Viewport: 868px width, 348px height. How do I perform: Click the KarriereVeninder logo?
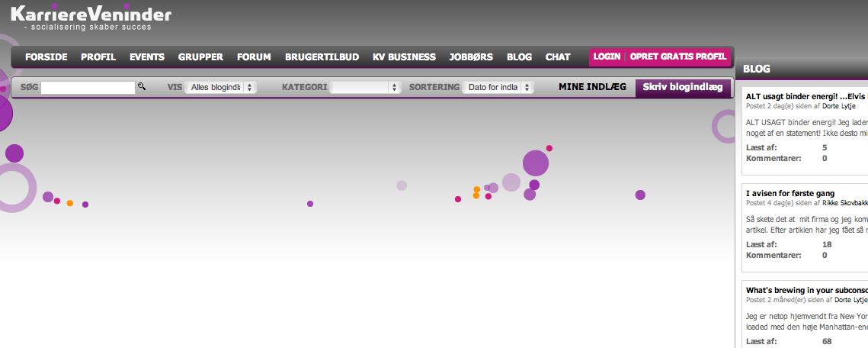91,15
